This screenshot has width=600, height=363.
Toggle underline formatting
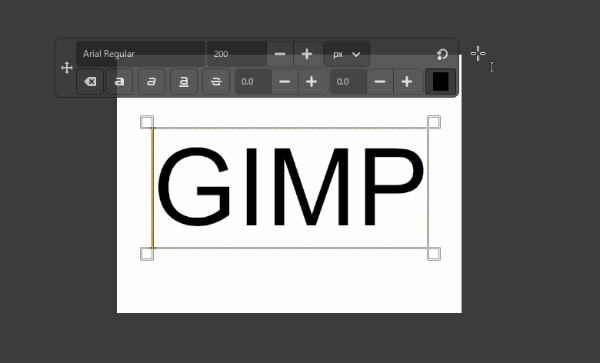(x=184, y=81)
